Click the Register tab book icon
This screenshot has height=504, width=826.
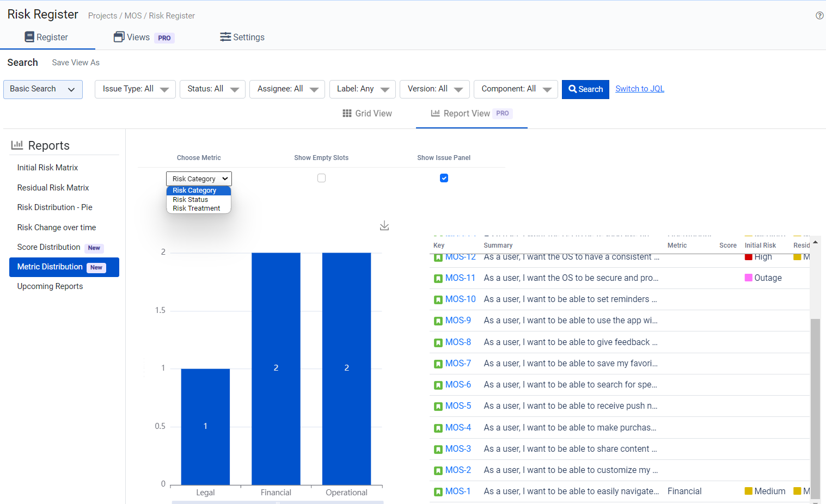point(29,37)
